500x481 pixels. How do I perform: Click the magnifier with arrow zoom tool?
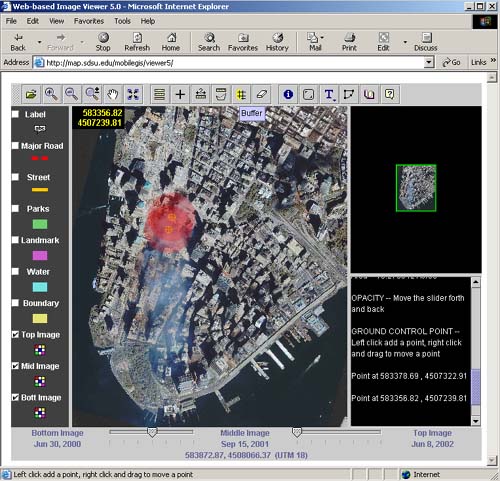click(92, 94)
